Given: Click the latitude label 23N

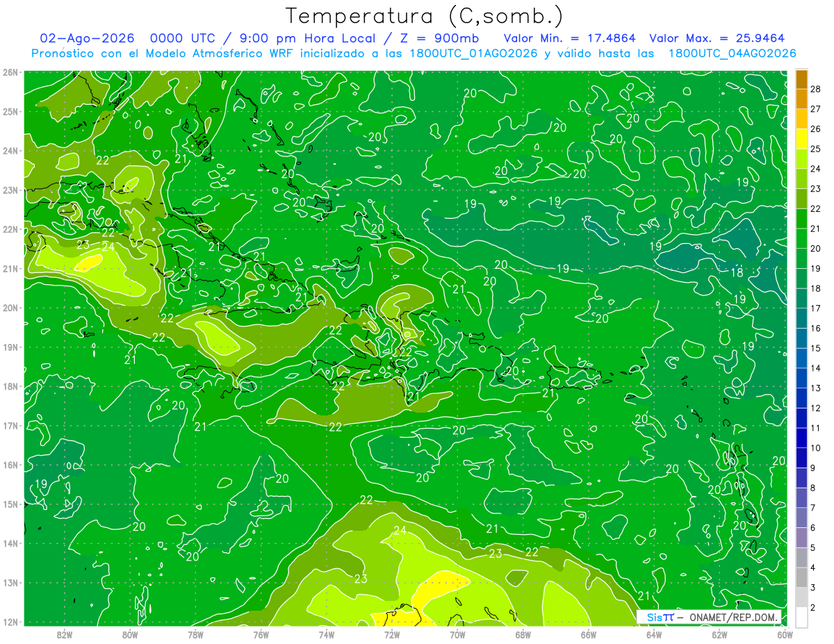Looking at the screenshot, I should [x=10, y=190].
